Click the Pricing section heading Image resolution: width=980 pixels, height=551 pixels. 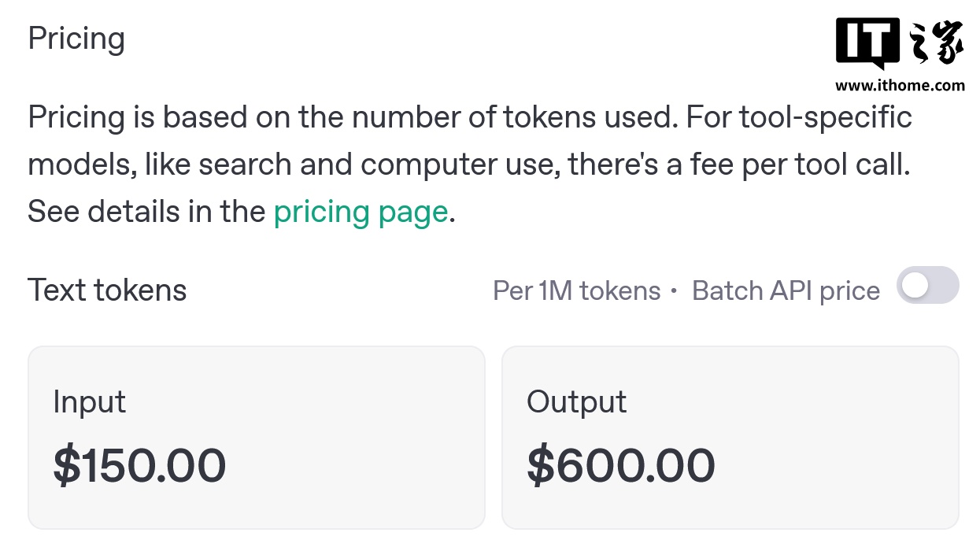click(x=76, y=38)
